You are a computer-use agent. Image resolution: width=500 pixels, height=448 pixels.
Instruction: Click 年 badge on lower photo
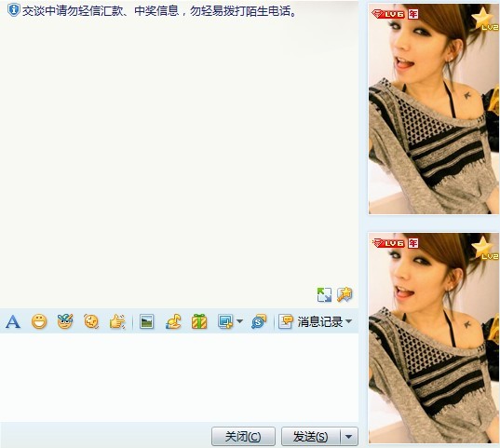point(413,243)
